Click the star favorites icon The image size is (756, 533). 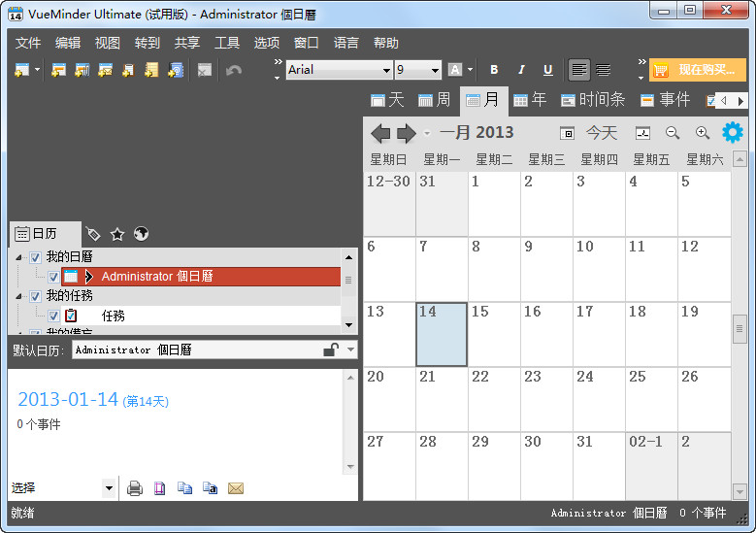[117, 234]
